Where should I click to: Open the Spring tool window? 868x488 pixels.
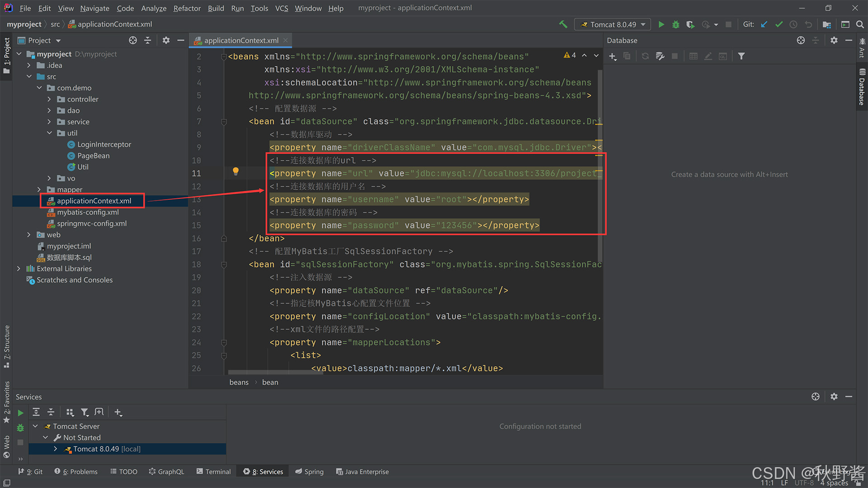point(309,471)
